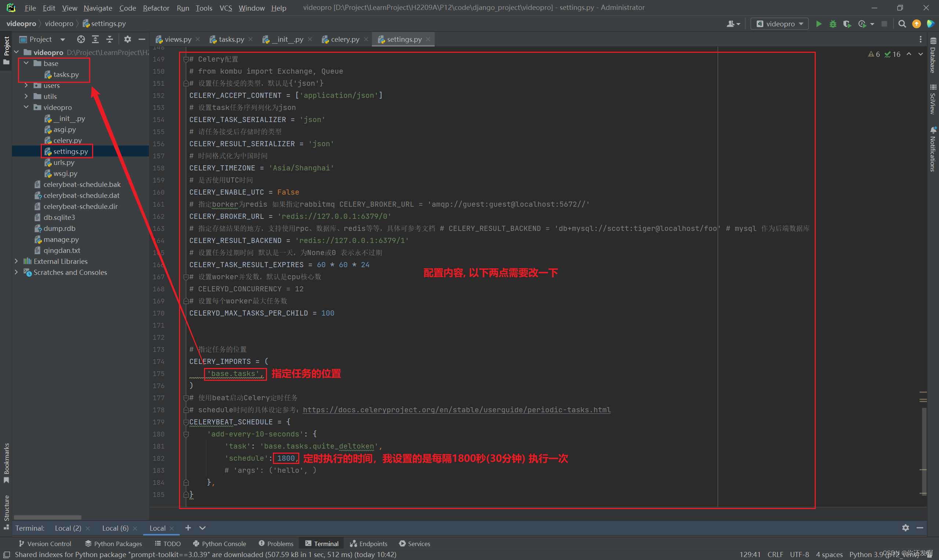Click the Debug bug icon
This screenshot has height=560, width=939.
[x=833, y=24]
